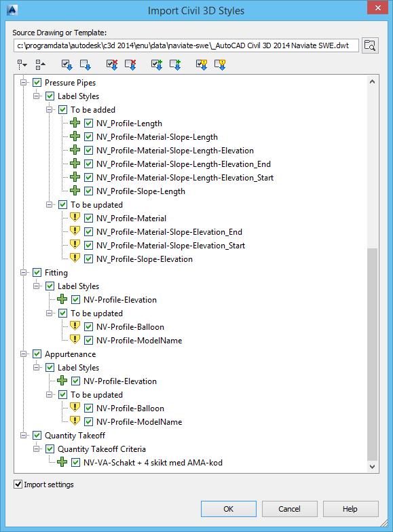Click the Uncheck All styles toolbar icon
The image size is (393, 532).
(85, 64)
